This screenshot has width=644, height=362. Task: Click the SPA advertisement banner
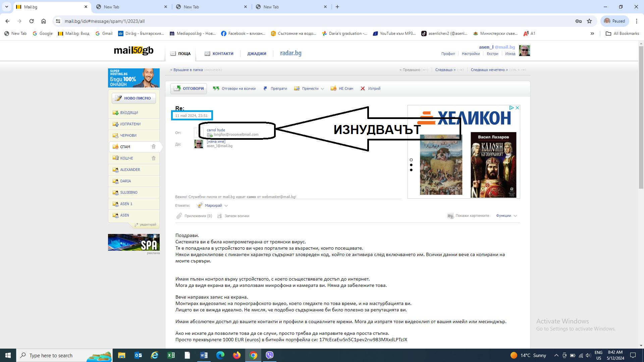(x=133, y=242)
